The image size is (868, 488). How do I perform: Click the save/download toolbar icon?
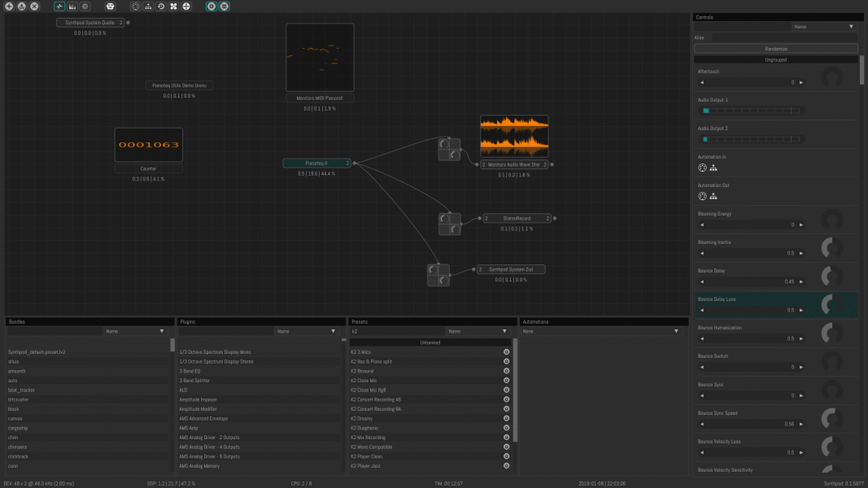[22, 6]
